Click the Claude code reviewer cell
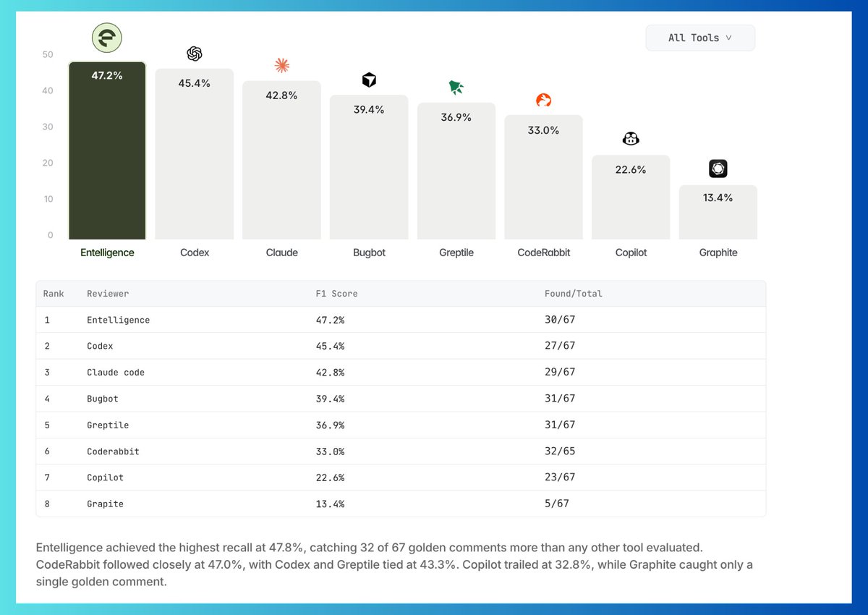868x615 pixels. click(116, 372)
